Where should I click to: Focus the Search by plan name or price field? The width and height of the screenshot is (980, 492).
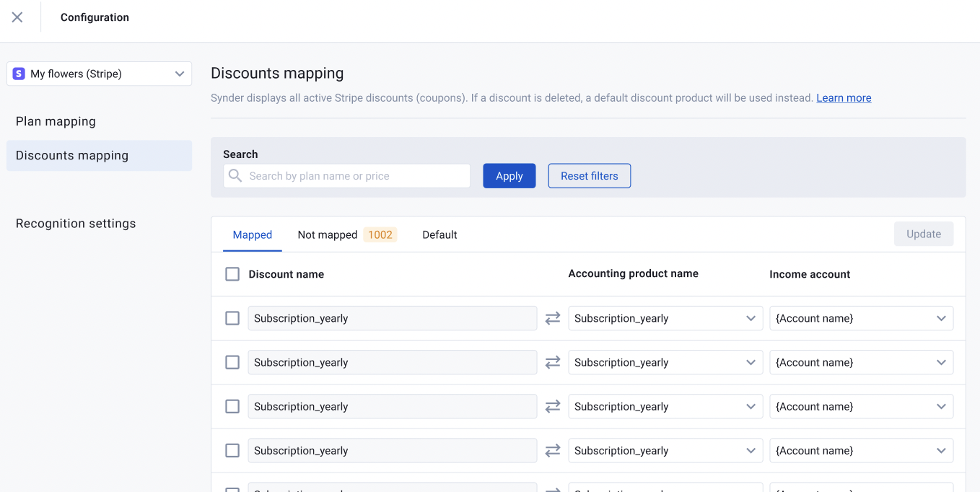point(347,176)
